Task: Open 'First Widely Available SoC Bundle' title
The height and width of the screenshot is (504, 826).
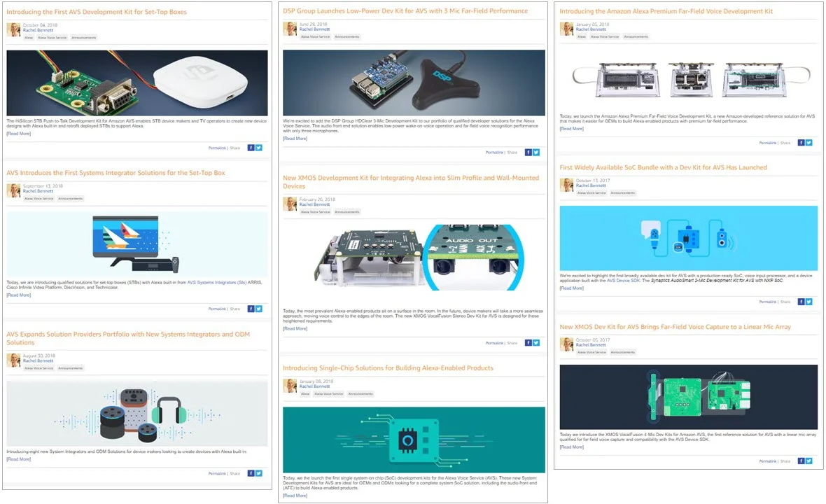Action: coord(663,167)
